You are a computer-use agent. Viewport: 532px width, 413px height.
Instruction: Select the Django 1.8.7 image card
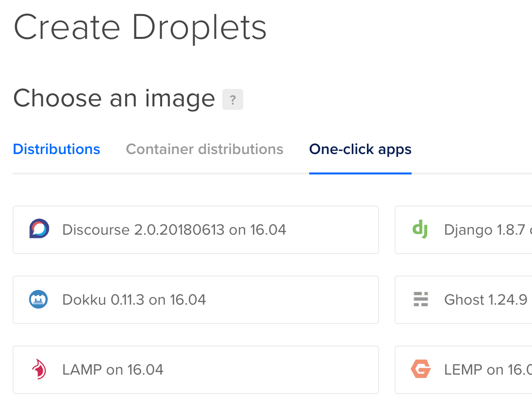pos(464,230)
